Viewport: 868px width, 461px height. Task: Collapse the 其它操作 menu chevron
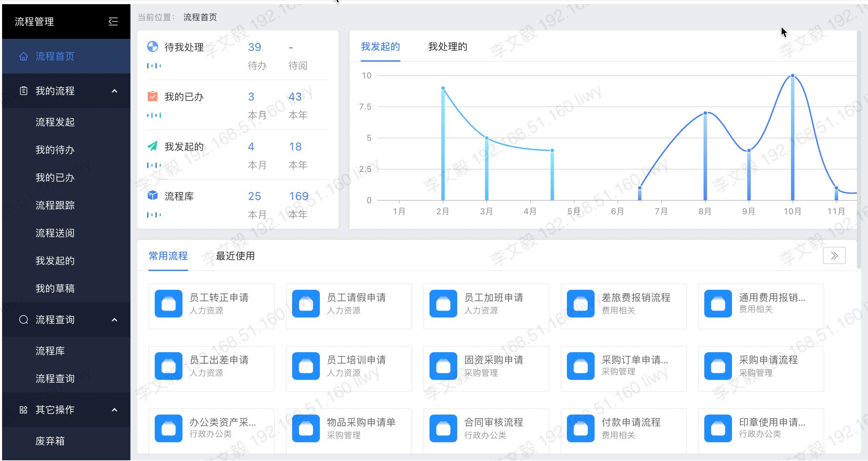114,410
